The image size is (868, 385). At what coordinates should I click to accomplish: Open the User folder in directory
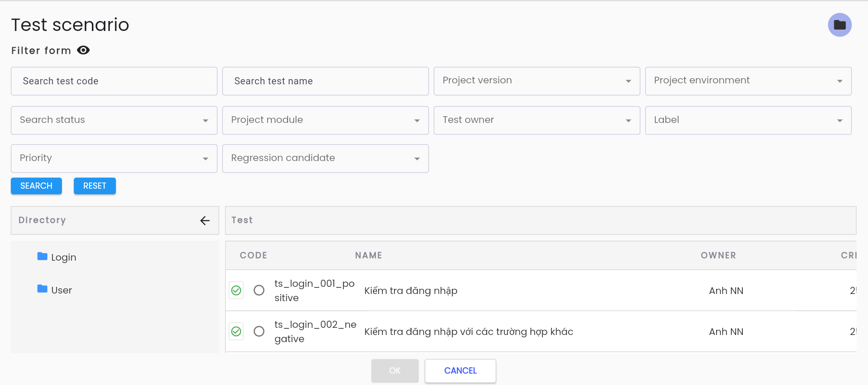point(55,290)
